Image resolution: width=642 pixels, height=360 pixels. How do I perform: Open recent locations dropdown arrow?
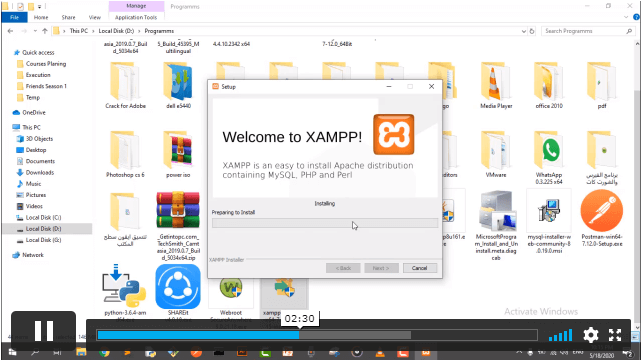point(35,31)
